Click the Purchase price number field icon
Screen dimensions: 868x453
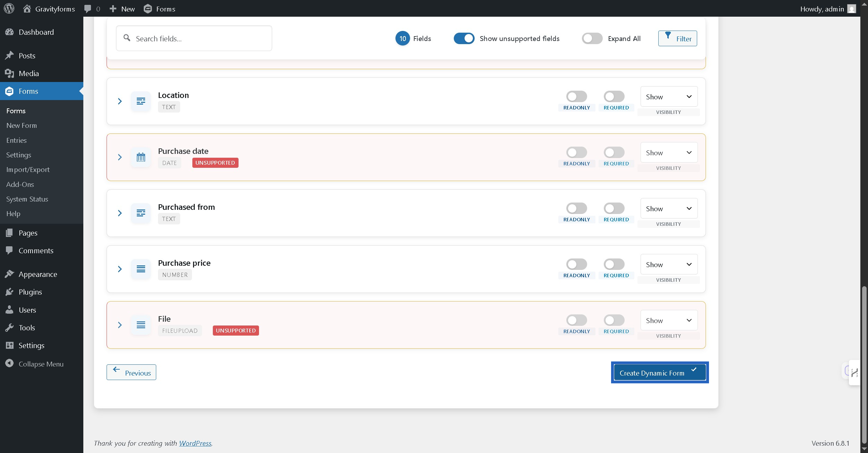(x=141, y=269)
